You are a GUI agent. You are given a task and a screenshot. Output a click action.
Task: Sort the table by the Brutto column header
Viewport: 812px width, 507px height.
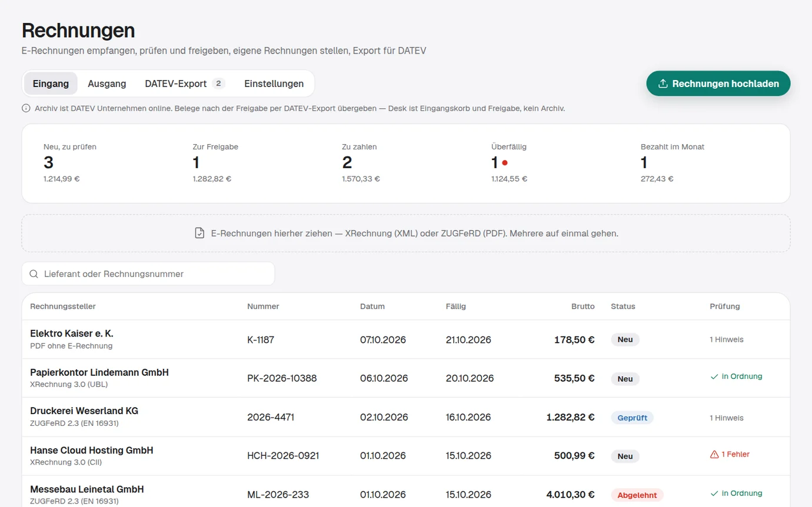583,306
